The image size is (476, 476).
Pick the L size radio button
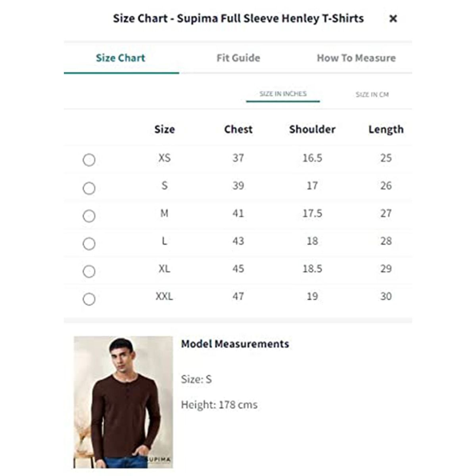pyautogui.click(x=89, y=244)
